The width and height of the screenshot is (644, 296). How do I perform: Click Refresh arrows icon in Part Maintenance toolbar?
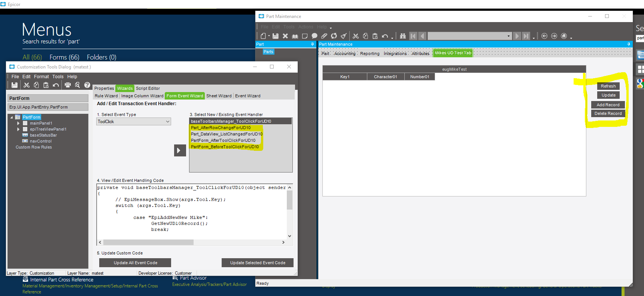(334, 36)
